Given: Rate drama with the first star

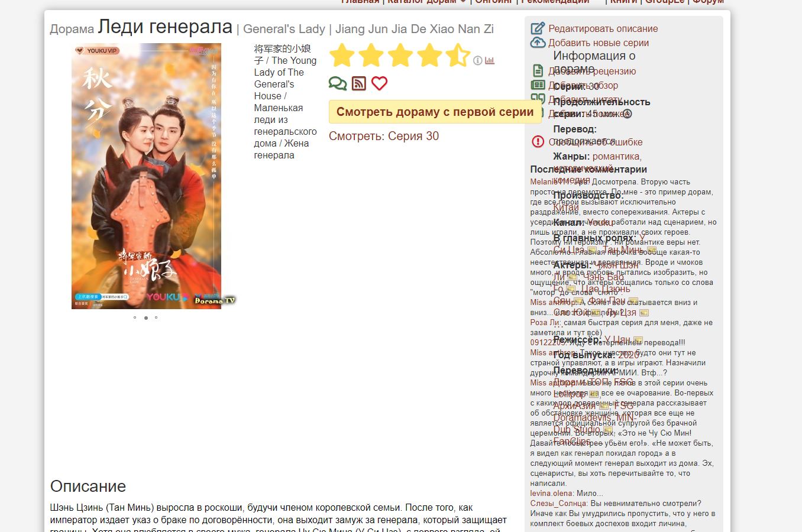Looking at the screenshot, I should [x=342, y=55].
